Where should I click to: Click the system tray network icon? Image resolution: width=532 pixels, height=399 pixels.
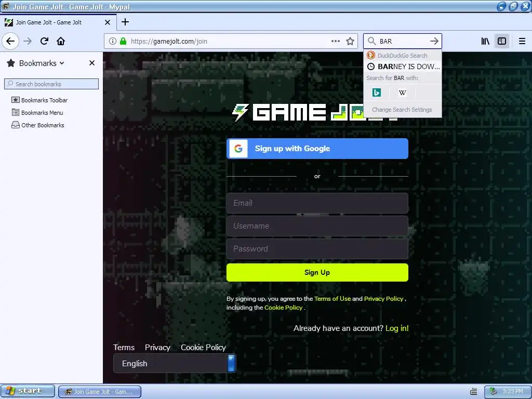pyautogui.click(x=494, y=392)
